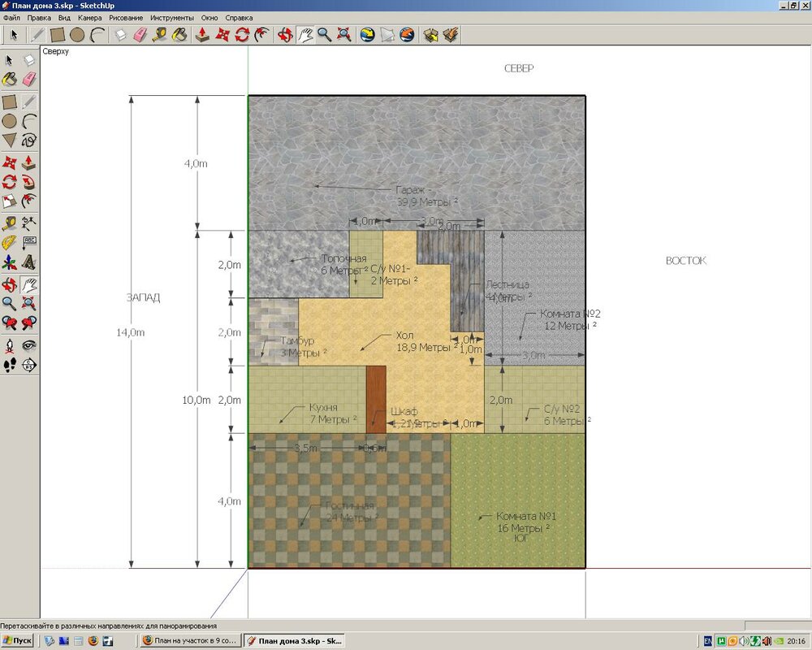This screenshot has height=650, width=812.
Task: Pick the Text label tool
Action: point(29,242)
